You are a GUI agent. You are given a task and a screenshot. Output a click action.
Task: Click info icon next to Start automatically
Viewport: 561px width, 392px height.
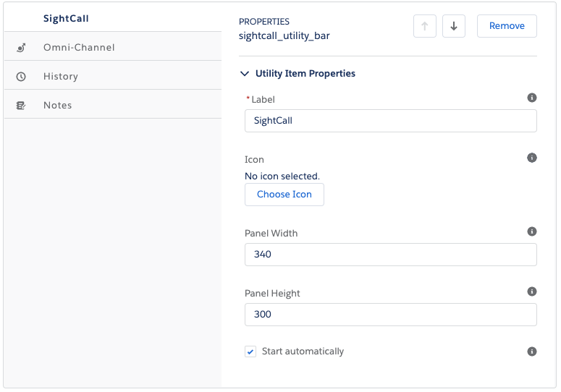click(531, 351)
